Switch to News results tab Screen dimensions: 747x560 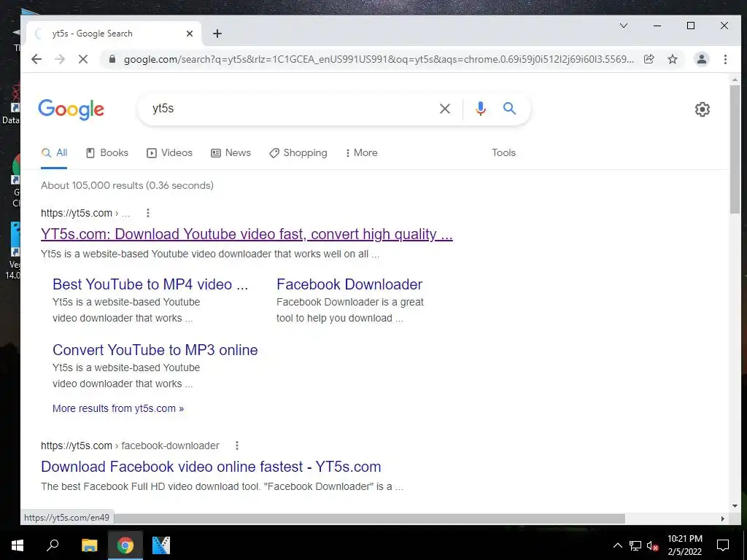tap(231, 153)
